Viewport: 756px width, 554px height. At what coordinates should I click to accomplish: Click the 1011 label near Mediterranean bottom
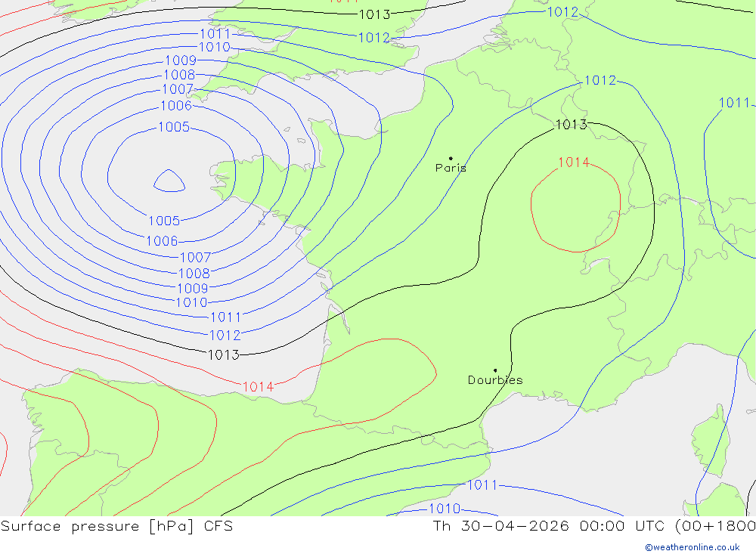[x=482, y=485]
